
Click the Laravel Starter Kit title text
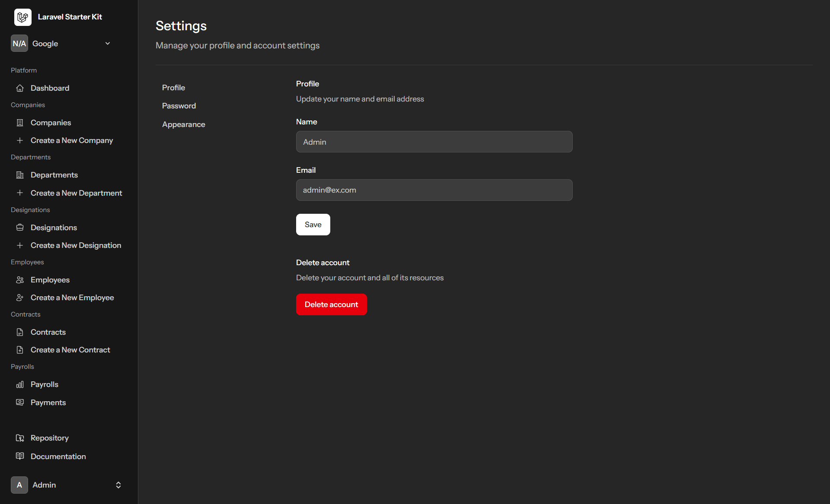click(70, 17)
